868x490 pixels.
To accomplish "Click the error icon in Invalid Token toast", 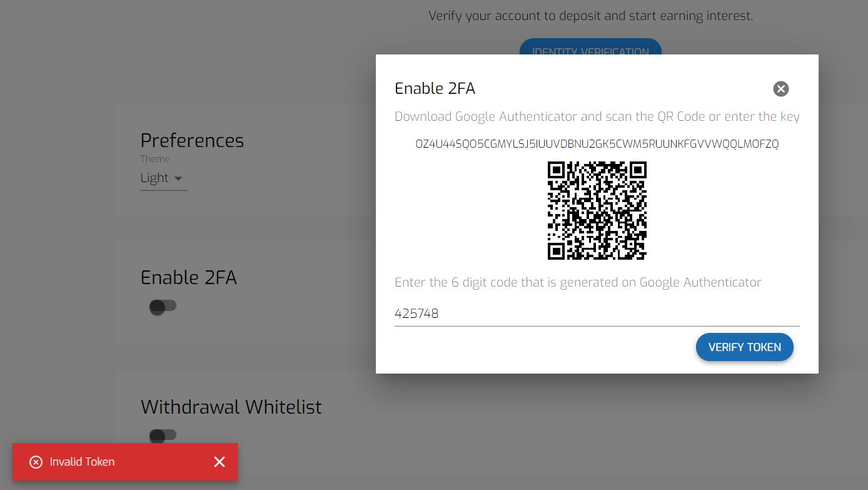I will click(x=36, y=462).
